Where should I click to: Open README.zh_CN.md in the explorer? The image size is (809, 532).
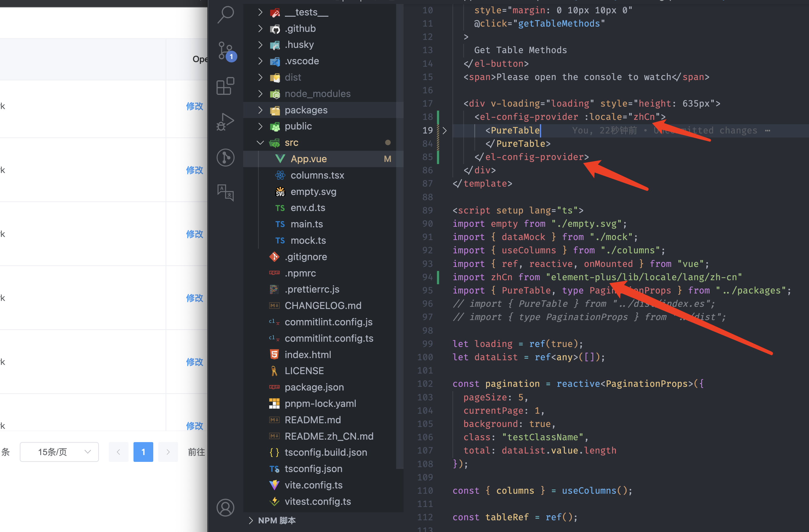(329, 436)
